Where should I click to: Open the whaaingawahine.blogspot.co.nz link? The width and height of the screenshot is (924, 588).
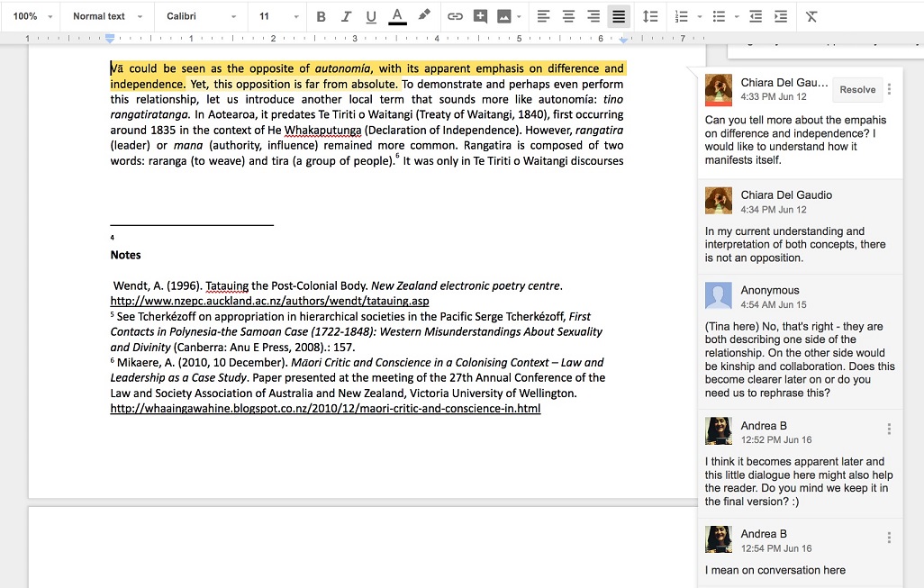(325, 408)
